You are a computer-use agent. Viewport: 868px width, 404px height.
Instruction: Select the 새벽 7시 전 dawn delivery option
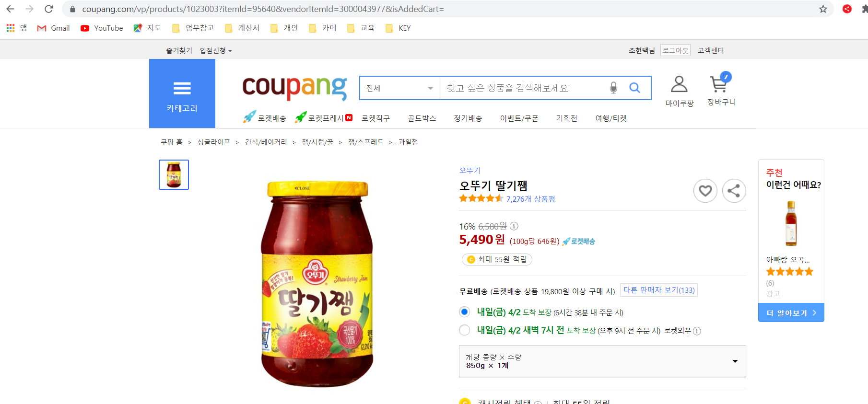(x=464, y=330)
